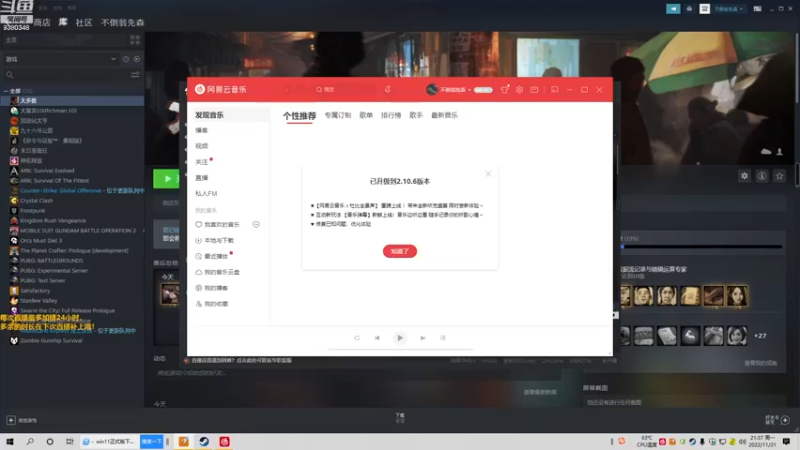Open NetEase messages mail icon
Viewport: 800px width, 450px height.
[534, 89]
